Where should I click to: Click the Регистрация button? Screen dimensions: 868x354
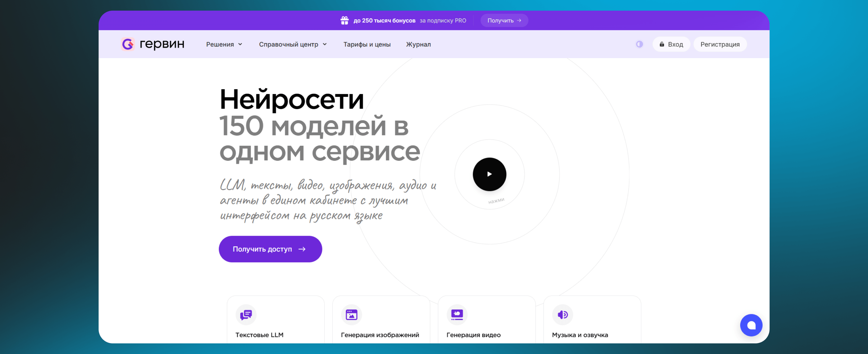720,45
